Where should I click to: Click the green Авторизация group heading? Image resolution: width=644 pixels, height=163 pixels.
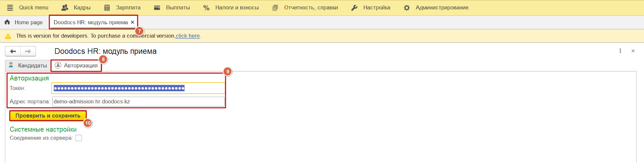point(29,78)
